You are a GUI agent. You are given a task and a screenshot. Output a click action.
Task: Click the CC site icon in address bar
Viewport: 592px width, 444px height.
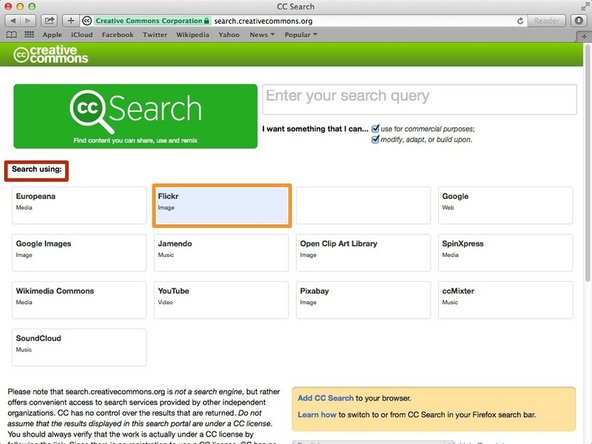87,21
